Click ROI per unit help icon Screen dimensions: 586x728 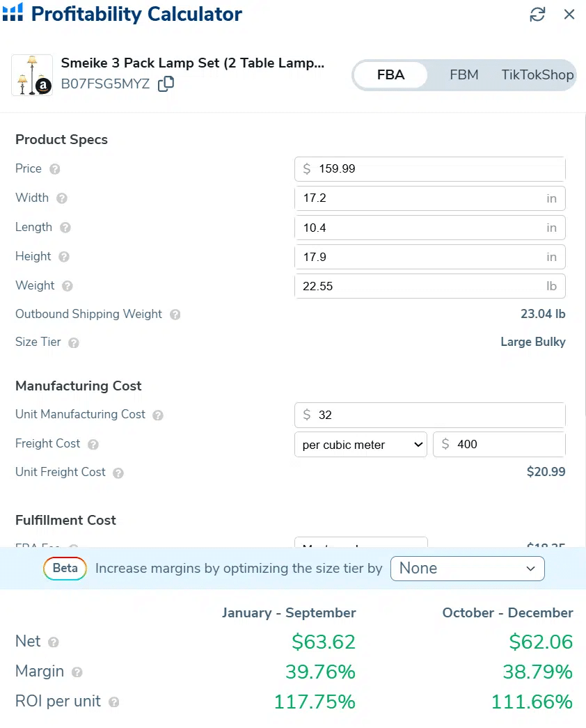(113, 702)
